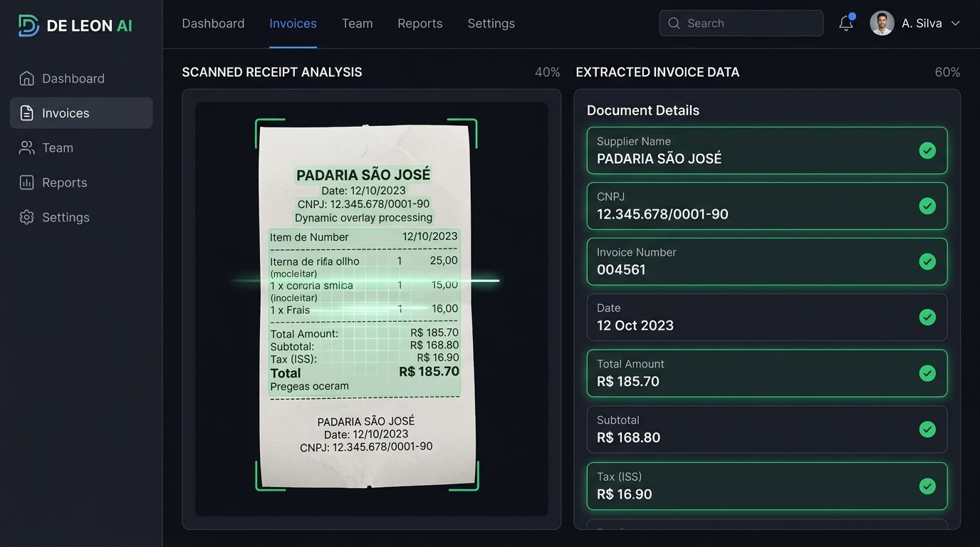This screenshot has width=980, height=547.
Task: Select the Invoice Number field 004561
Action: 767,261
